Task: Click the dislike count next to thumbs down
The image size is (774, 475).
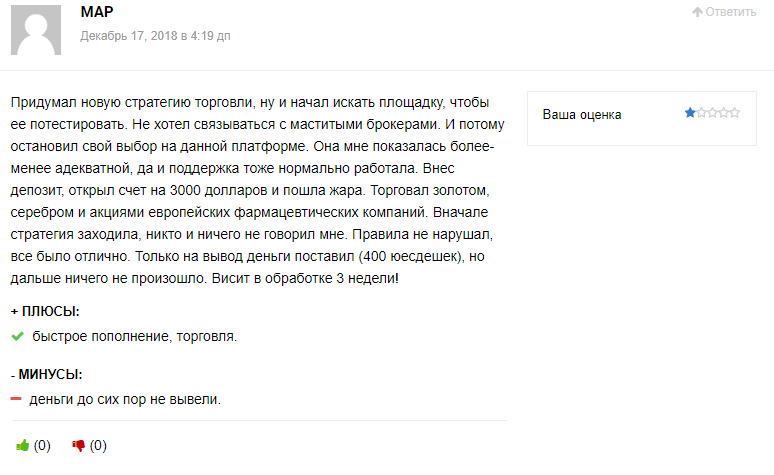Action: pos(98,445)
